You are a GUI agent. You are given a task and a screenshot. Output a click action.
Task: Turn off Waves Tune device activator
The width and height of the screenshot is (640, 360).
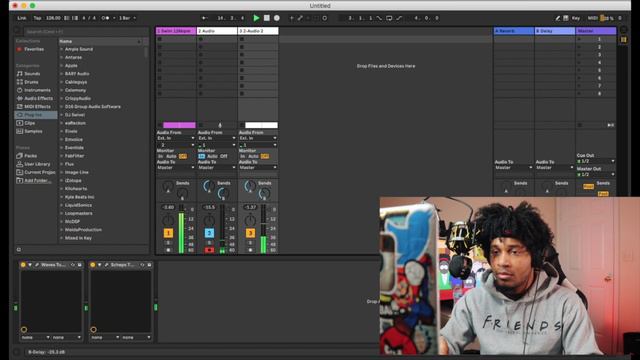(23, 265)
